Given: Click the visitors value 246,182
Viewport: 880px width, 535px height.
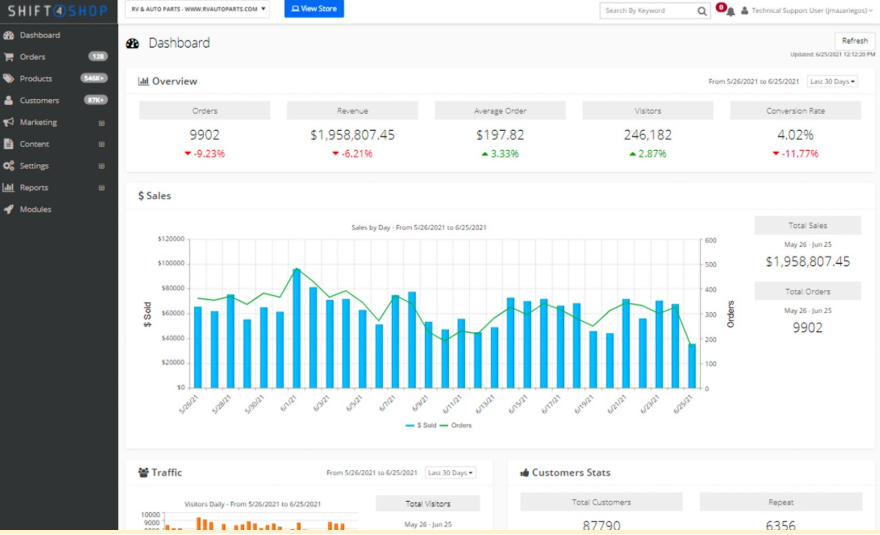Looking at the screenshot, I should click(648, 135).
